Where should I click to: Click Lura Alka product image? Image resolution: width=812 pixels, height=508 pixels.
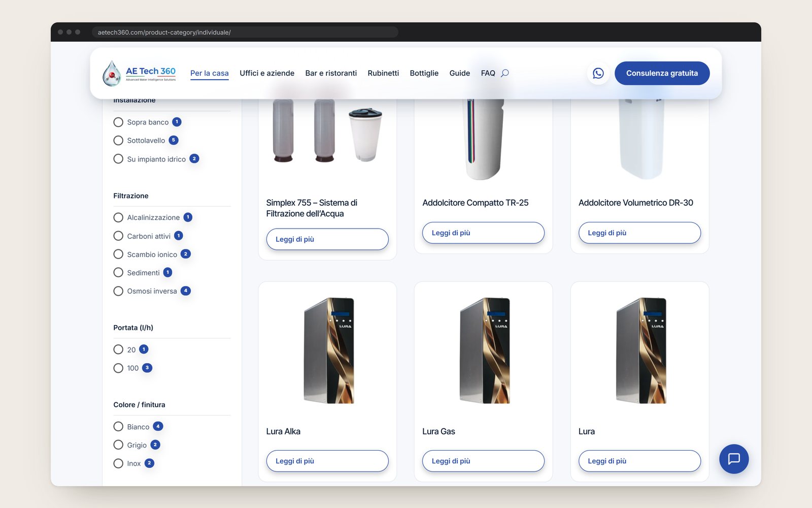click(329, 351)
